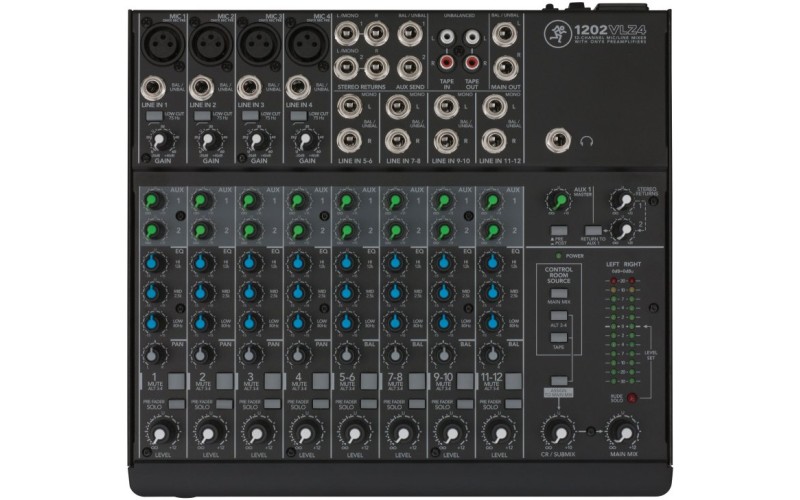The width and height of the screenshot is (800, 500).
Task: Click the MIC 2 XLR input jack
Action: coord(211,43)
